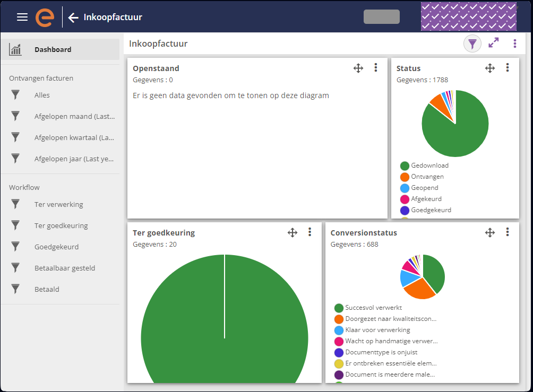Viewport: 533px width, 392px height.
Task: Open the Afgelopen maand filter
Action: coord(74,117)
